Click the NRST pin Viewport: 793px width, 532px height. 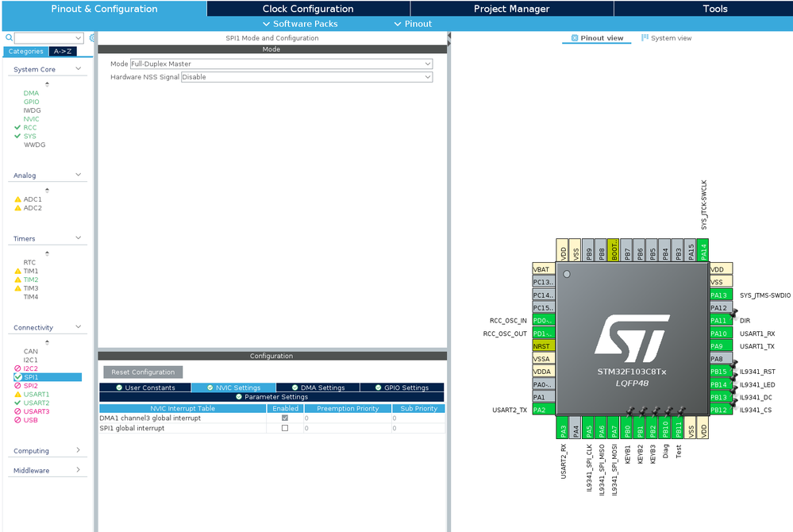544,346
